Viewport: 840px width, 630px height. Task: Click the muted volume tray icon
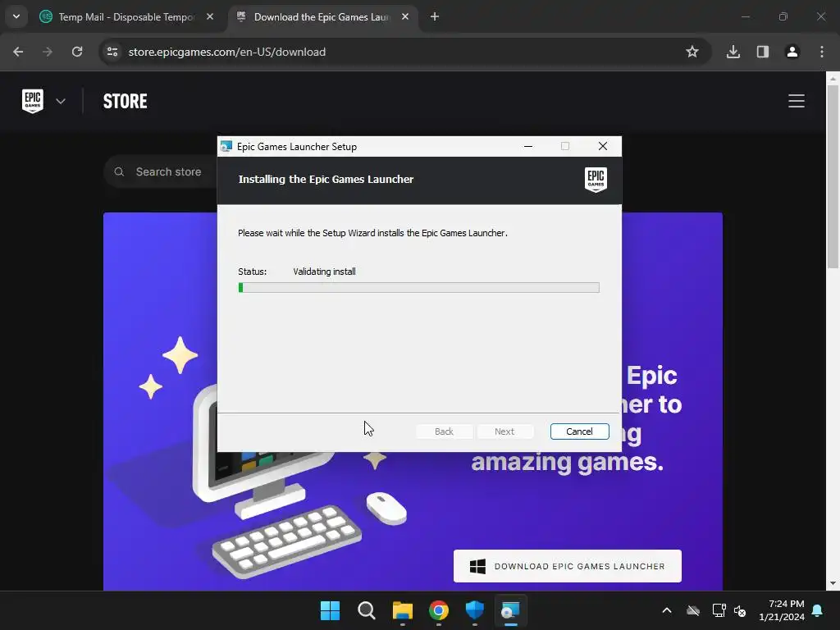click(740, 610)
